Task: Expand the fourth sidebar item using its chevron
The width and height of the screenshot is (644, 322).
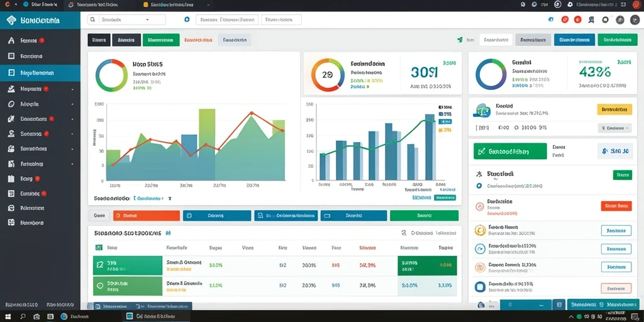Action: click(73, 89)
